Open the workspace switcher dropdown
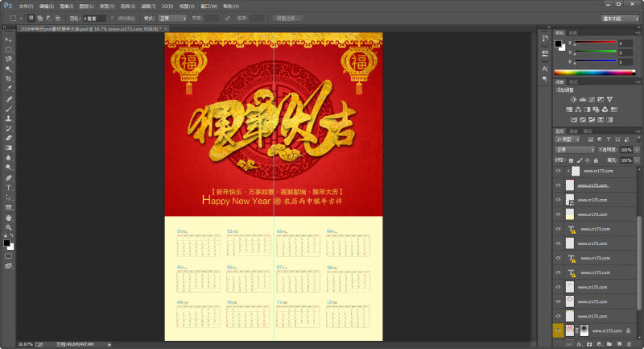 coord(620,19)
